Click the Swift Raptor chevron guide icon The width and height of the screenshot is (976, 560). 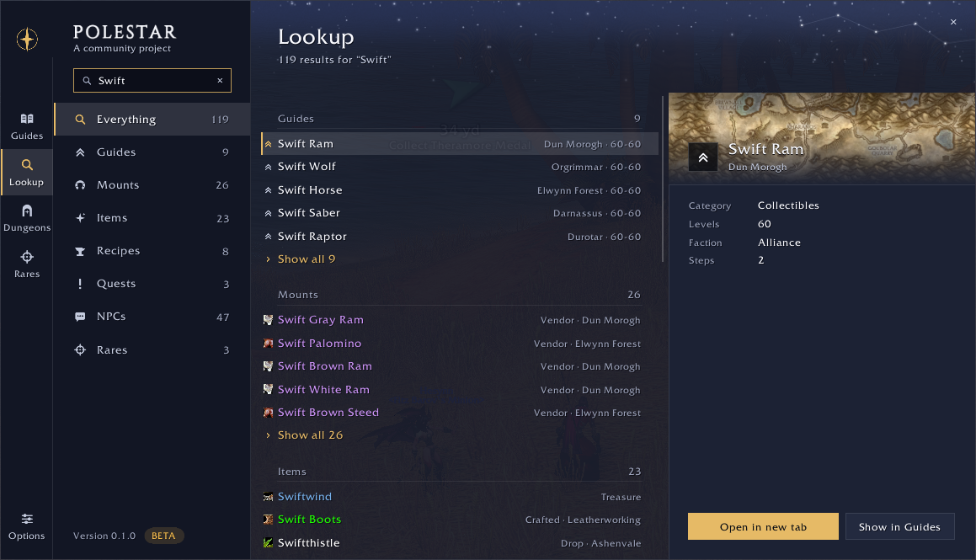point(269,237)
